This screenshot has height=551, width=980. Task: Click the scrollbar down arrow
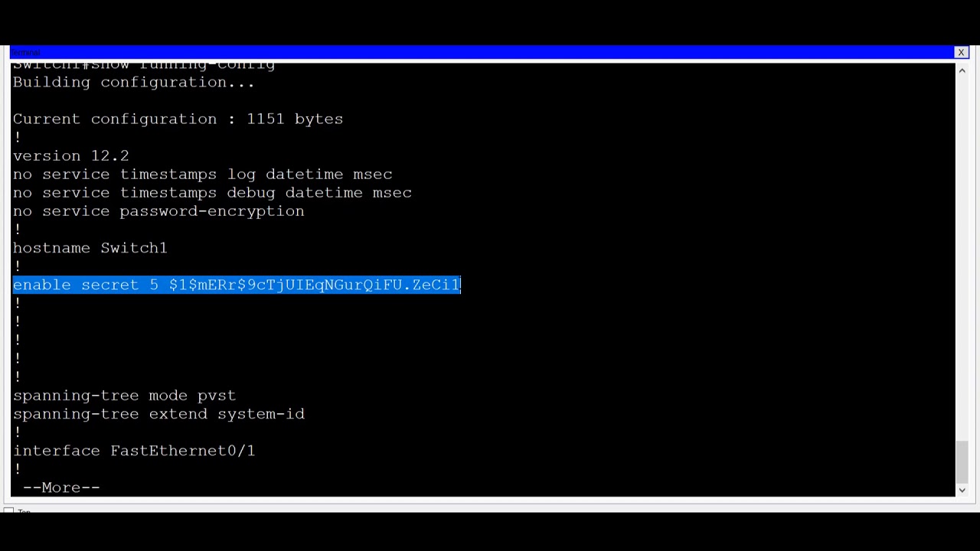click(962, 490)
